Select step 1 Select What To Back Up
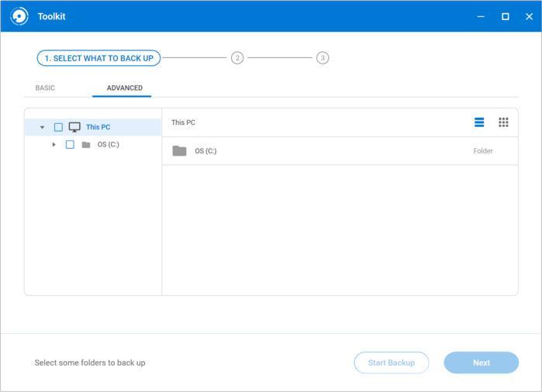542x392 pixels. tap(98, 58)
